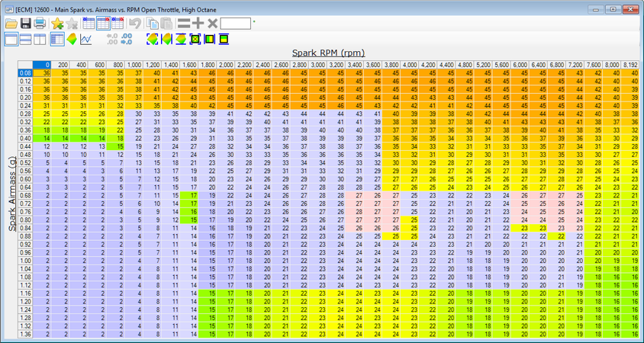Click the equals sign set-value icon
Screen dimensions: 644x343
tap(183, 24)
